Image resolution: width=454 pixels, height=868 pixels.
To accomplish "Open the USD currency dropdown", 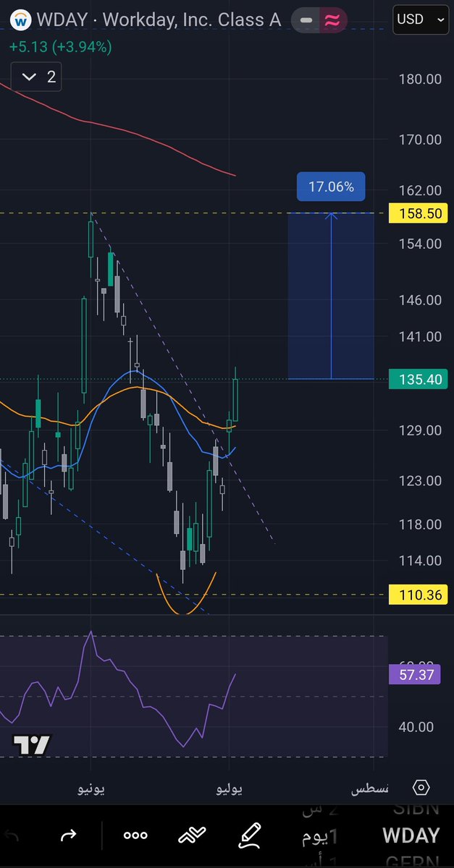I will [x=421, y=20].
